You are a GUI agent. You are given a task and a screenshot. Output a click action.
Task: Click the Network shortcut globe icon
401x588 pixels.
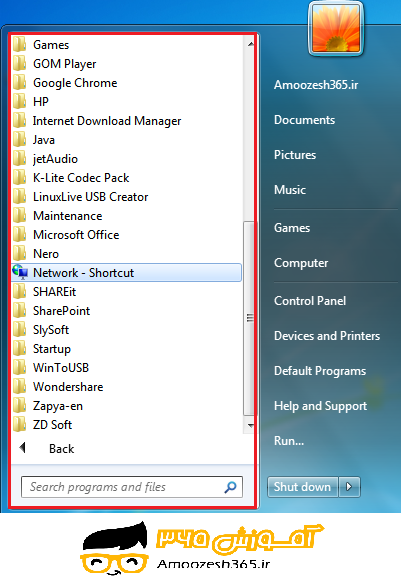[x=20, y=272]
